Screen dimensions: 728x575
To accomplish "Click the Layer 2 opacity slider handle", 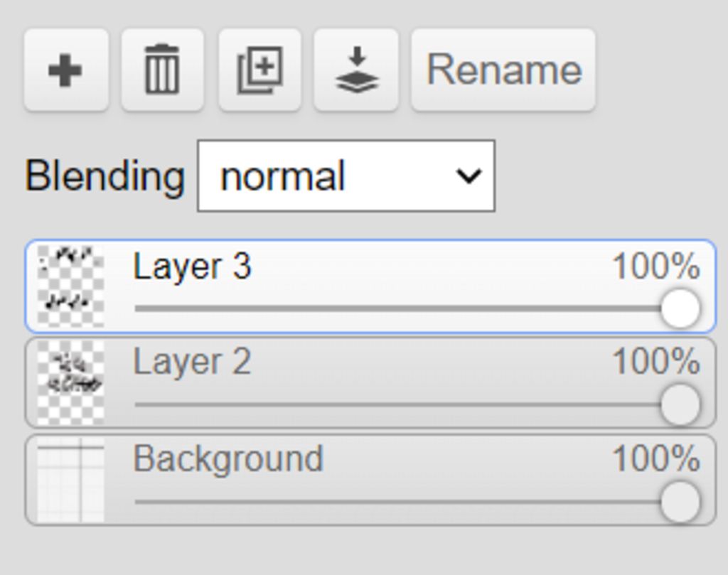I will pos(680,404).
